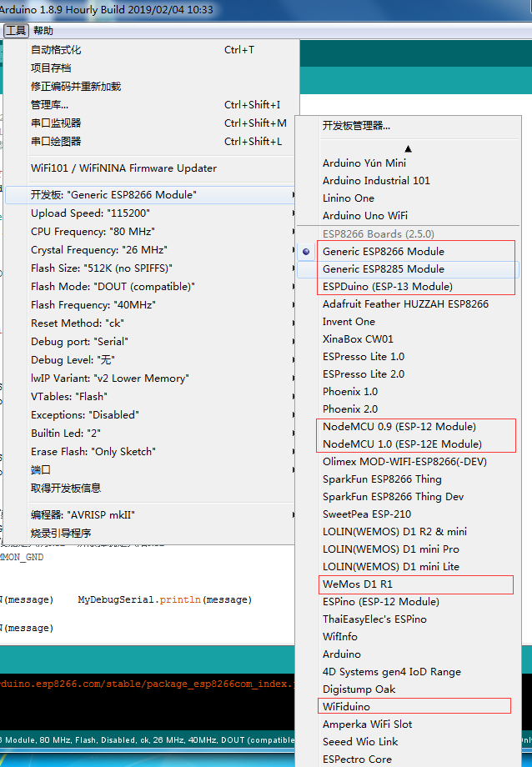Screen dimensions: 532x767
Task: Open 开发板管理器... boards manager
Action: [409, 126]
